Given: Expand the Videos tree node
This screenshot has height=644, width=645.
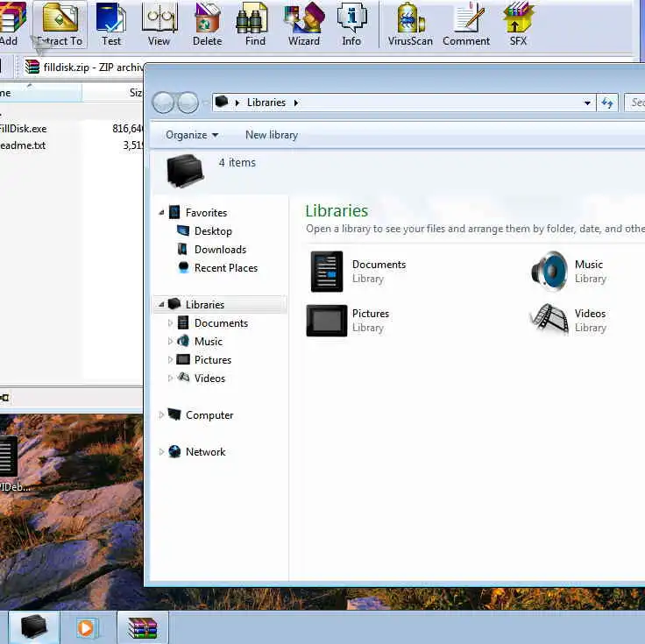Looking at the screenshot, I should click(x=170, y=379).
